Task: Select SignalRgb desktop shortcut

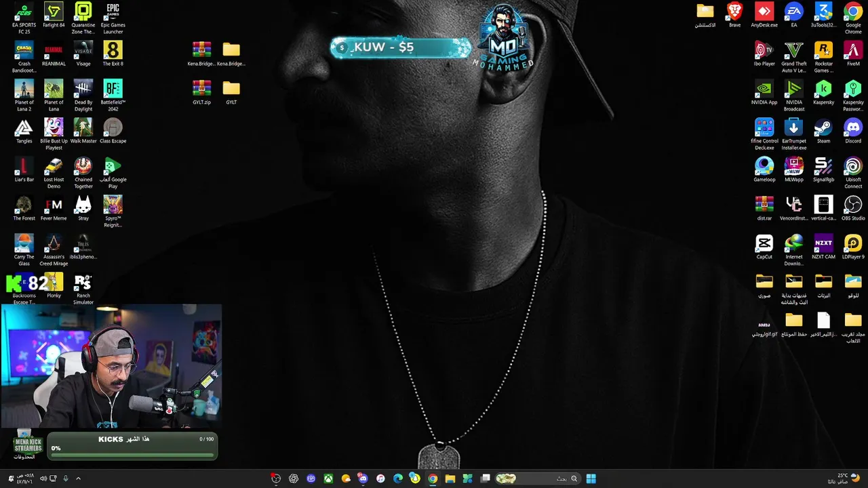Action: (x=823, y=169)
